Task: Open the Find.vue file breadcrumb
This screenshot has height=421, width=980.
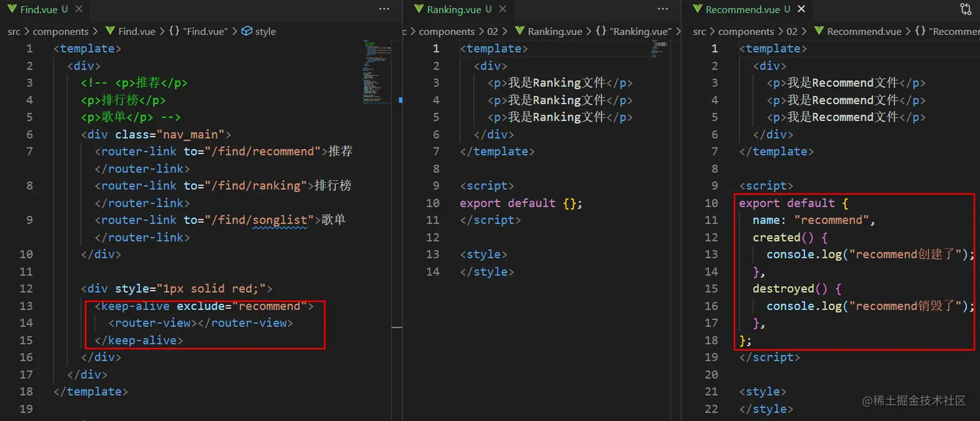Action: point(137,31)
